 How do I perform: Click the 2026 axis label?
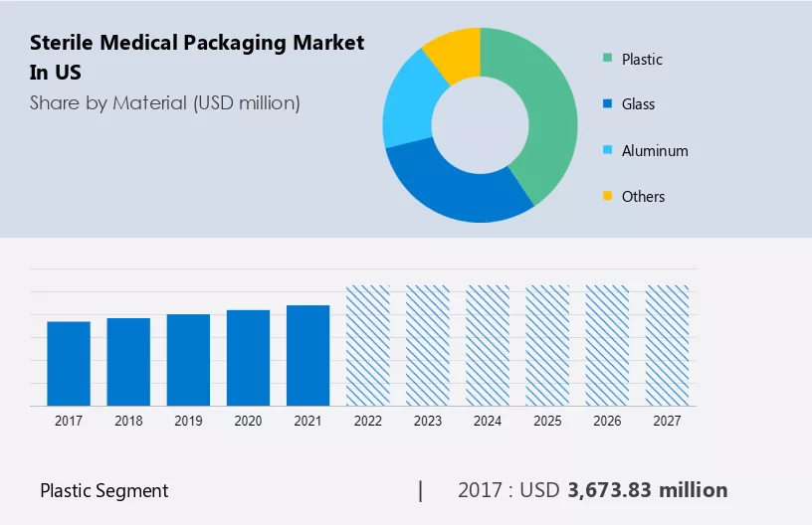pos(607,421)
